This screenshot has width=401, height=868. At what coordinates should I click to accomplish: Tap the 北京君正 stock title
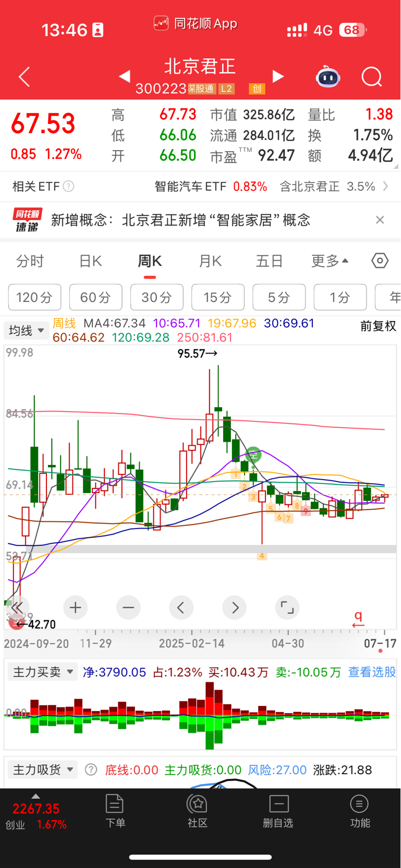tap(200, 66)
